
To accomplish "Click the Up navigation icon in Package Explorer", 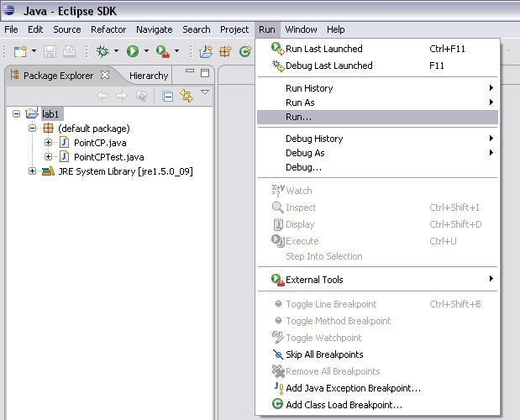I will click(x=142, y=96).
